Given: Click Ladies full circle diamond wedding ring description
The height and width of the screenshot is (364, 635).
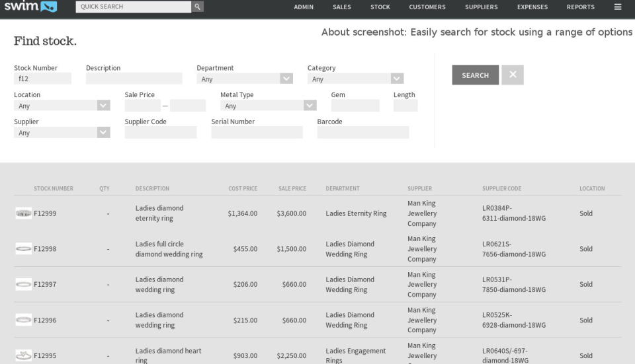Looking at the screenshot, I should coord(169,249).
